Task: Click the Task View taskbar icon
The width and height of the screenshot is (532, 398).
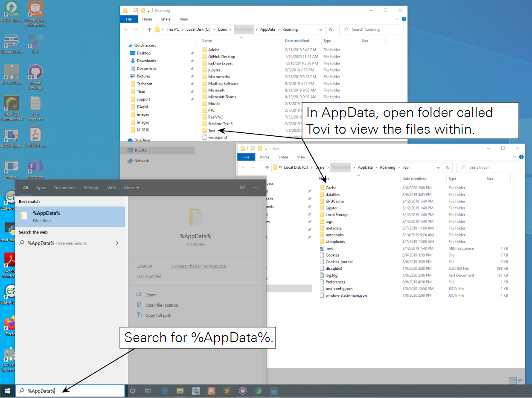Action: point(148,391)
